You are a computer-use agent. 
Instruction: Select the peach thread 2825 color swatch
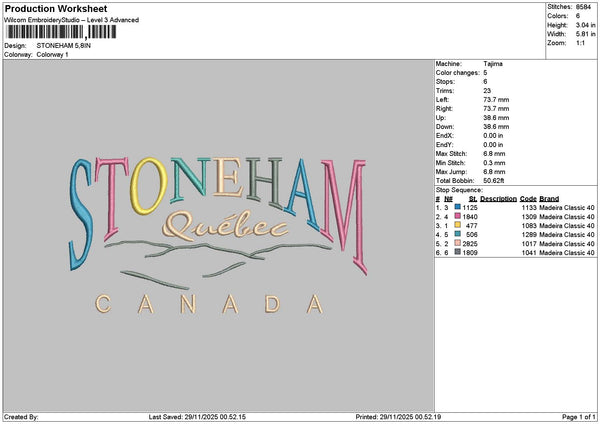[457, 243]
